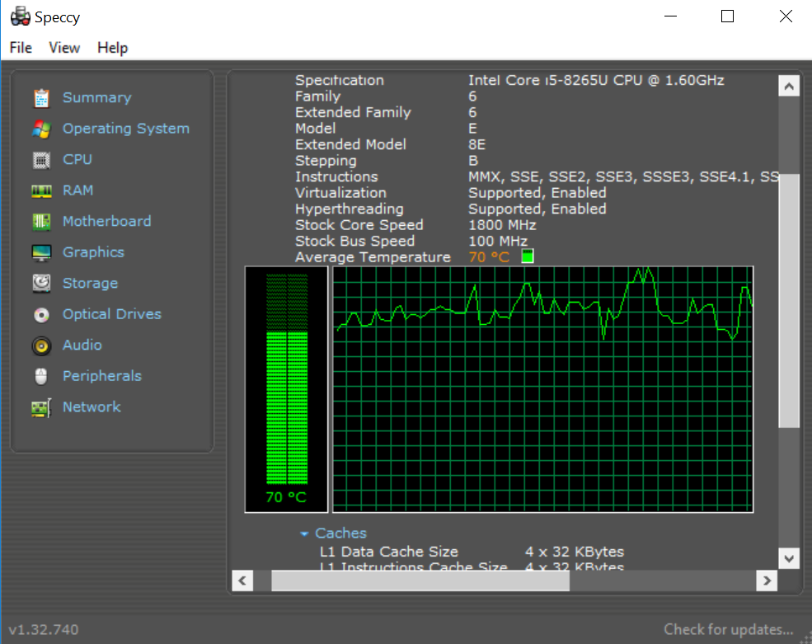This screenshot has width=812, height=644.
Task: Click the horizontal scrollbar right arrow
Action: click(x=767, y=581)
